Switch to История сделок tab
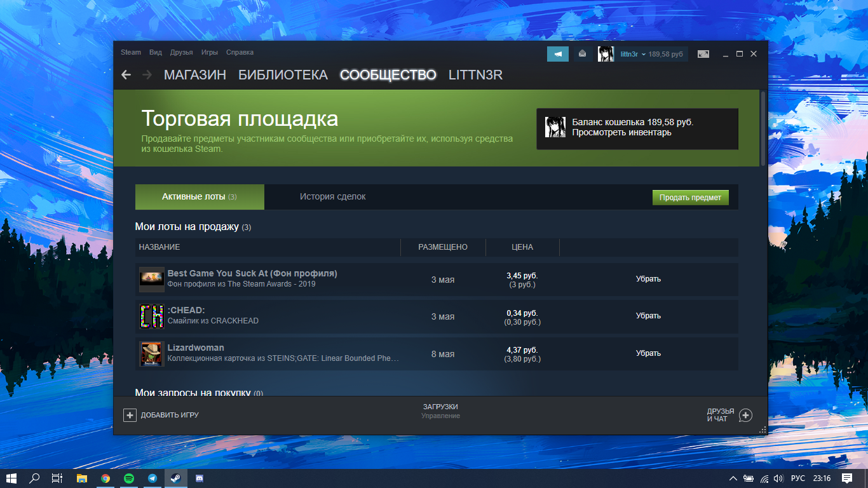Image resolution: width=868 pixels, height=488 pixels. pyautogui.click(x=333, y=197)
